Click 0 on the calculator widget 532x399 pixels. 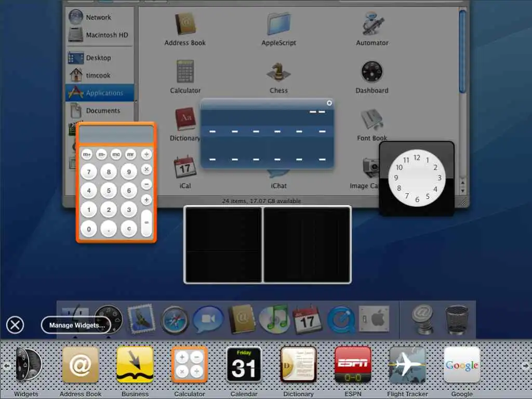point(89,229)
